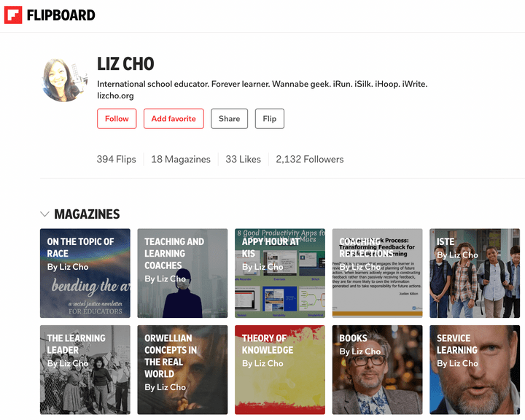Follow Liz Cho
This screenshot has width=525, height=420.
[x=117, y=119]
